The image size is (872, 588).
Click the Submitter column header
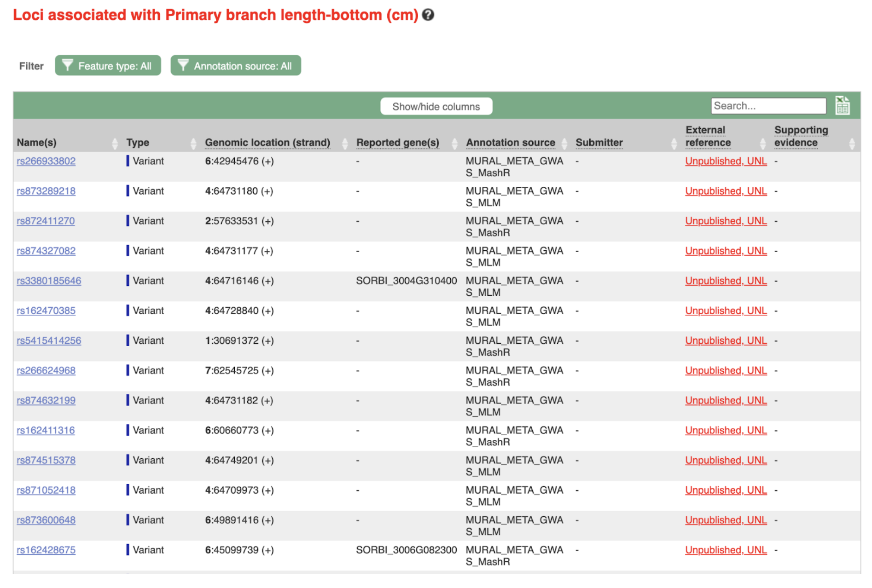point(599,143)
